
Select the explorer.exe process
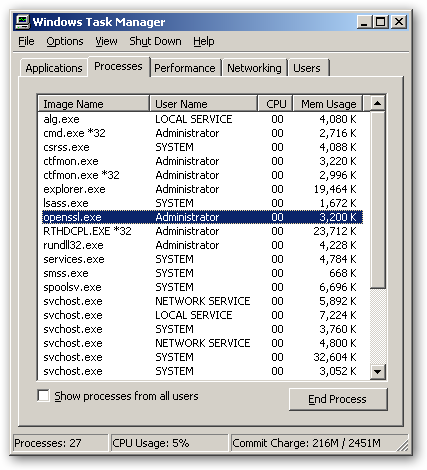click(202, 189)
